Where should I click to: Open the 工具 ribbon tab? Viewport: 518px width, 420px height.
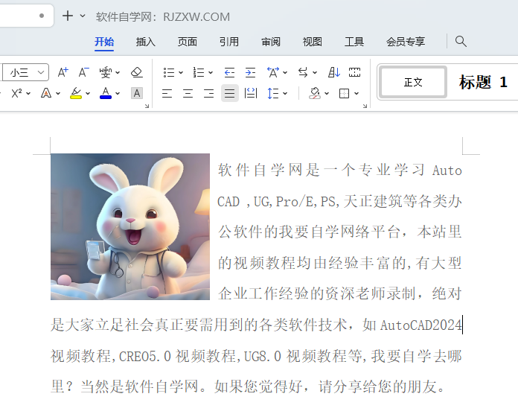pyautogui.click(x=354, y=42)
